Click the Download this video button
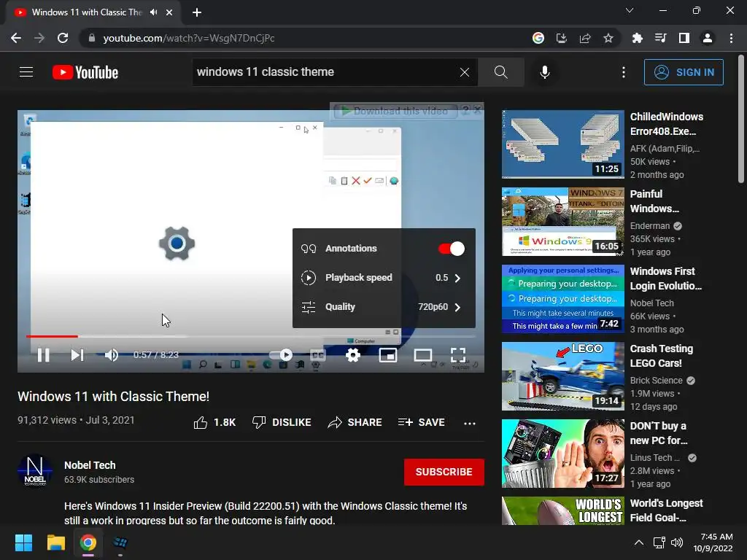 coord(395,111)
